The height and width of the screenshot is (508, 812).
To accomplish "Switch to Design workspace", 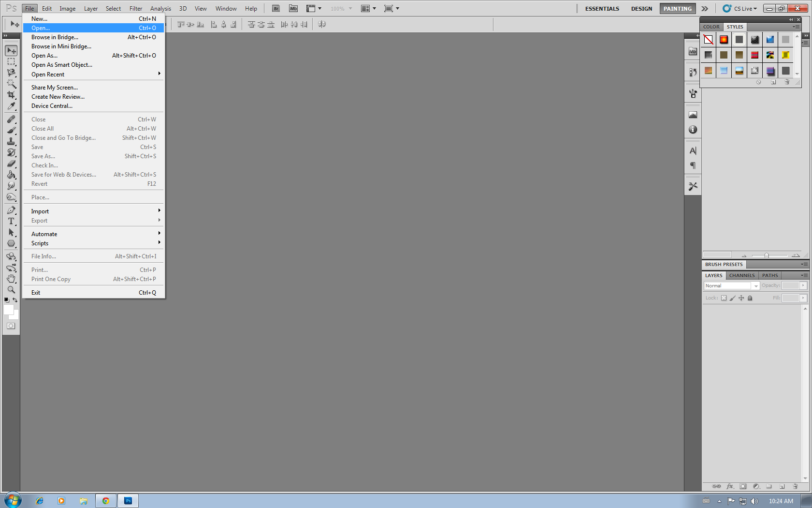I will (x=641, y=9).
